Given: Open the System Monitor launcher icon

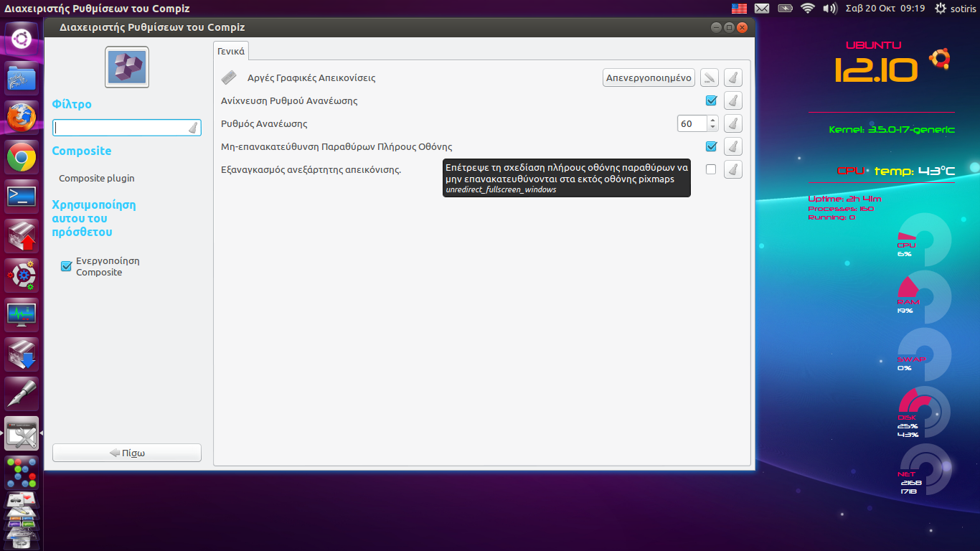Looking at the screenshot, I should coord(22,314).
